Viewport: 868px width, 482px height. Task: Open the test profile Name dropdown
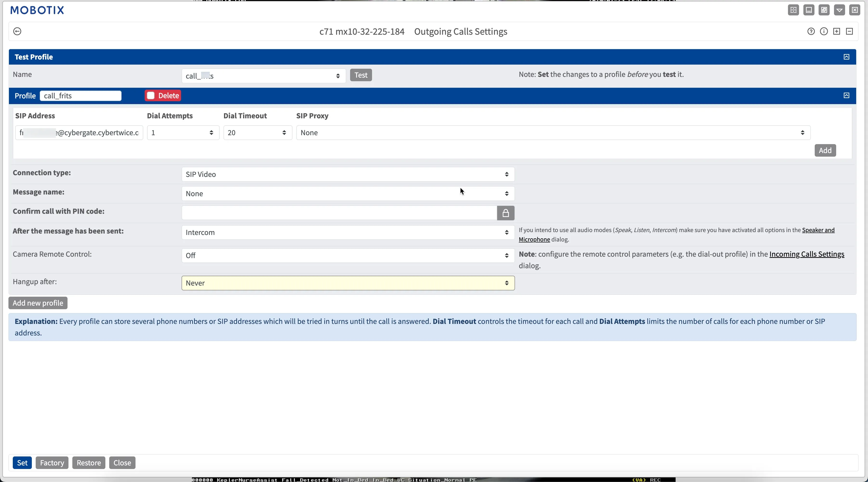click(264, 76)
